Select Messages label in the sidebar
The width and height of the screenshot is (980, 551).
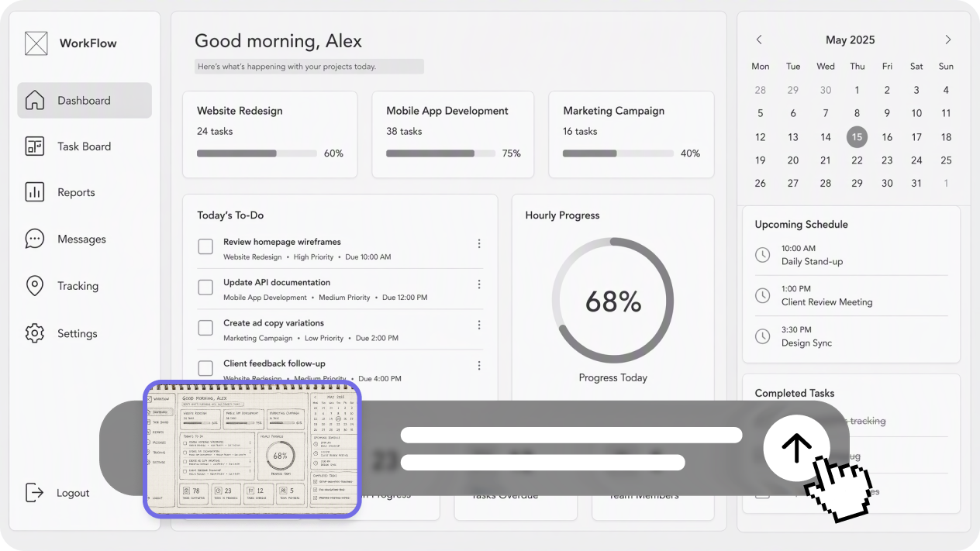point(81,239)
